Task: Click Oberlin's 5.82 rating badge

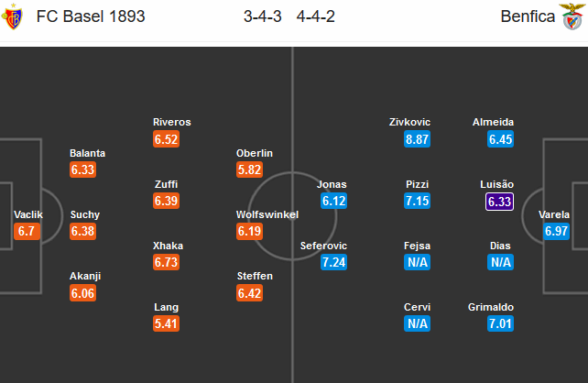Action: tap(249, 170)
